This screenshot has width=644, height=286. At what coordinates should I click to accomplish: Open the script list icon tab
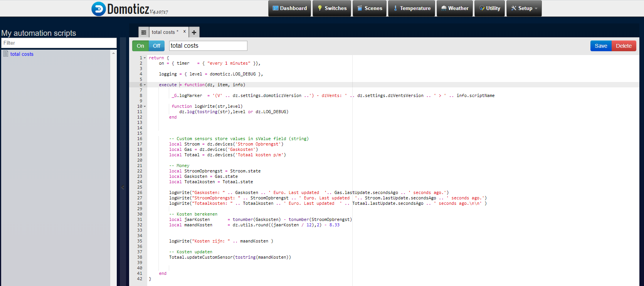144,32
